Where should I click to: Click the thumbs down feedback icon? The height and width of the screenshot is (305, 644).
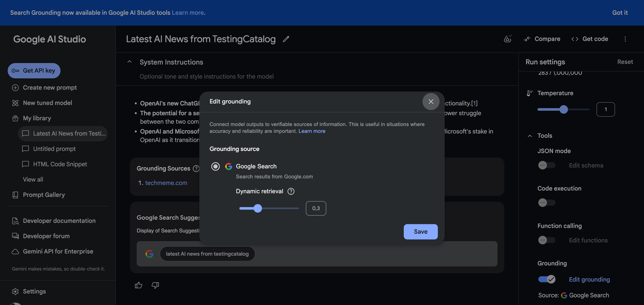click(155, 285)
